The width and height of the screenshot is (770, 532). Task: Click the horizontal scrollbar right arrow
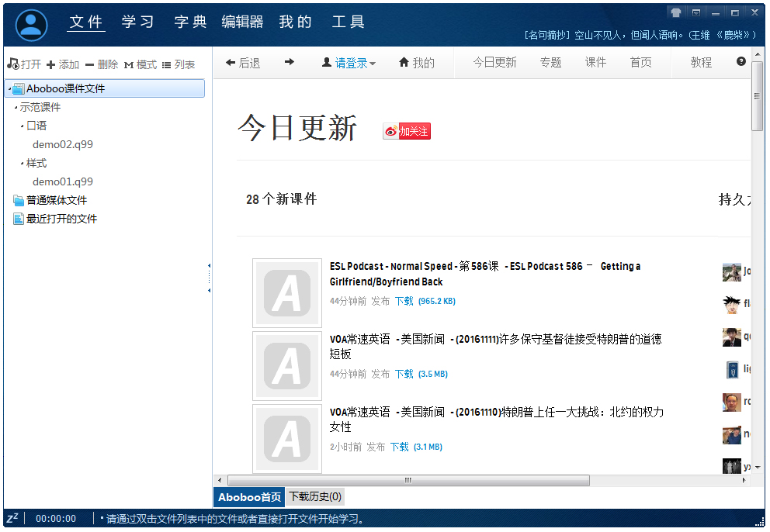pos(744,481)
